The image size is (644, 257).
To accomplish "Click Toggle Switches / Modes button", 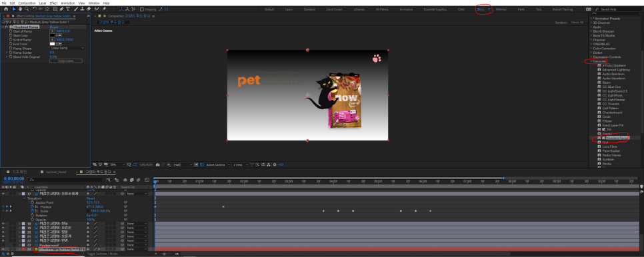I will [x=101, y=254].
